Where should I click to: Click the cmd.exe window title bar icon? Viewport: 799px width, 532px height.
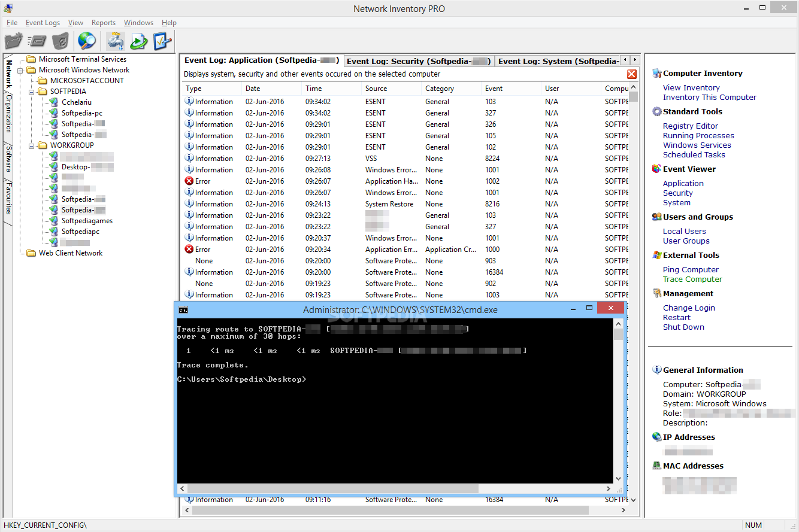pyautogui.click(x=184, y=309)
